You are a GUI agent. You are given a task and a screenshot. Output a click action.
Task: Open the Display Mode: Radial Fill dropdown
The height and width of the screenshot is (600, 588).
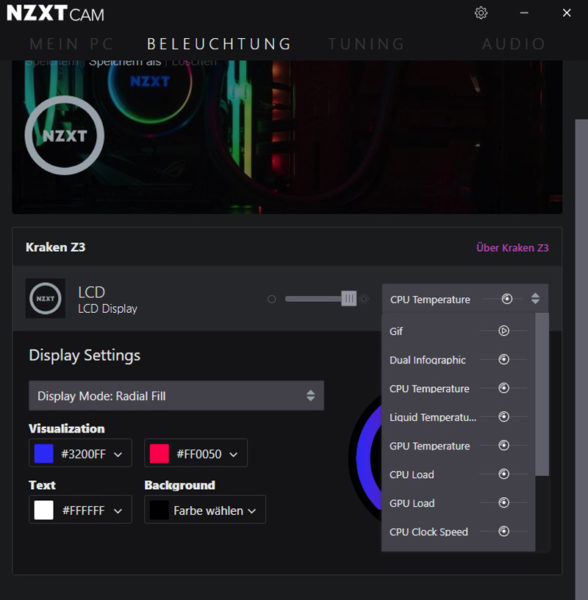(x=176, y=396)
